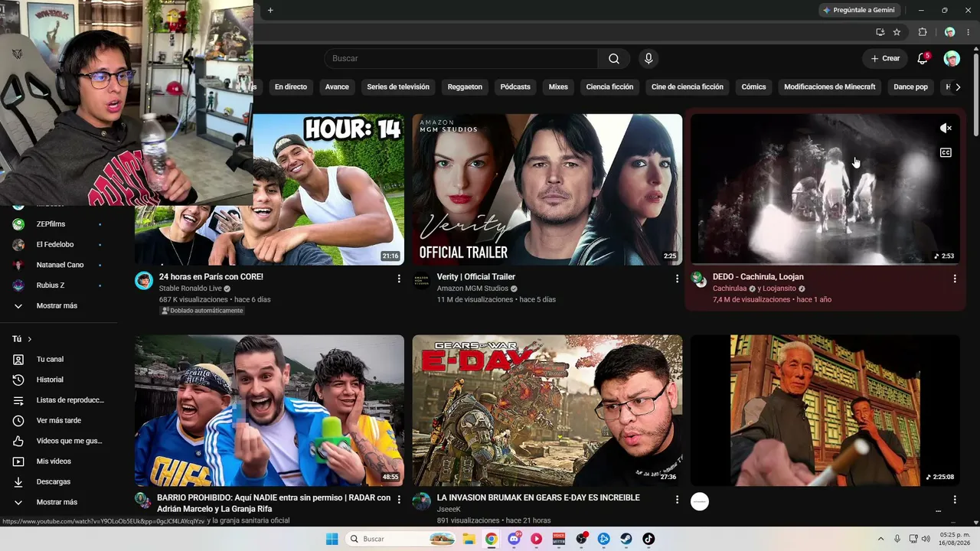
Task: Click the Amazon MGM Studios channel avatar
Action: click(x=422, y=281)
